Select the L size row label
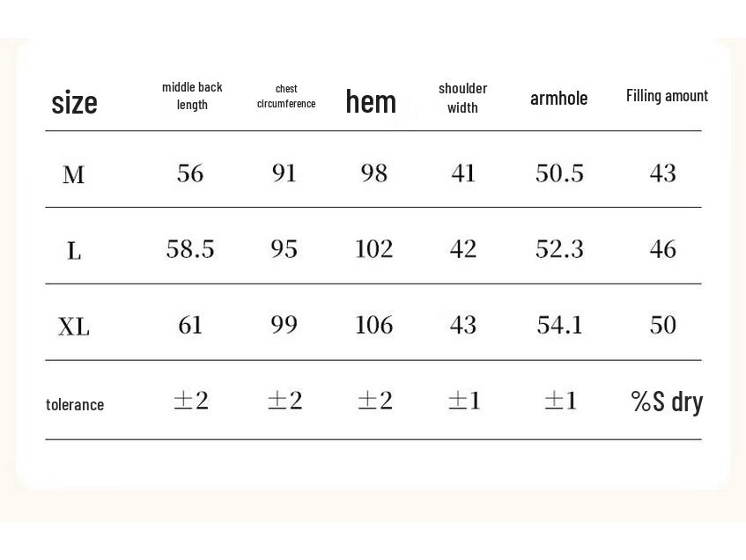This screenshot has height=560, width=746. [x=74, y=252]
